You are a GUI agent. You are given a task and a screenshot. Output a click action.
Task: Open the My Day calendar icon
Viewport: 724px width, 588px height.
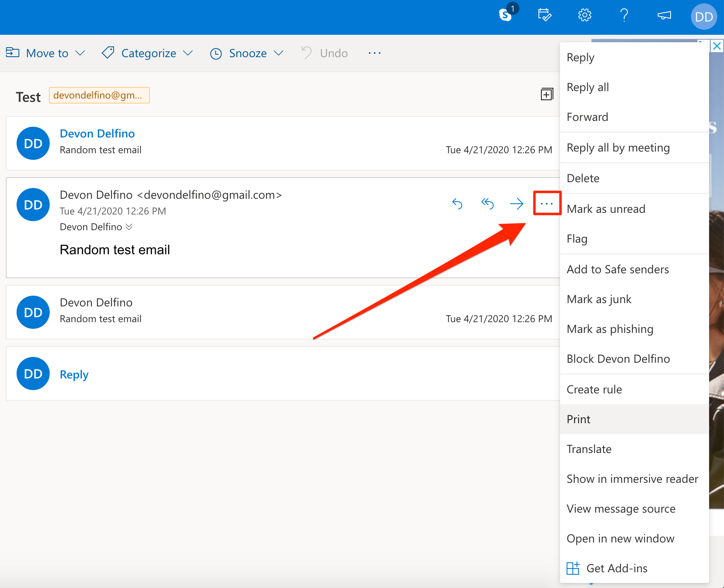(x=544, y=15)
